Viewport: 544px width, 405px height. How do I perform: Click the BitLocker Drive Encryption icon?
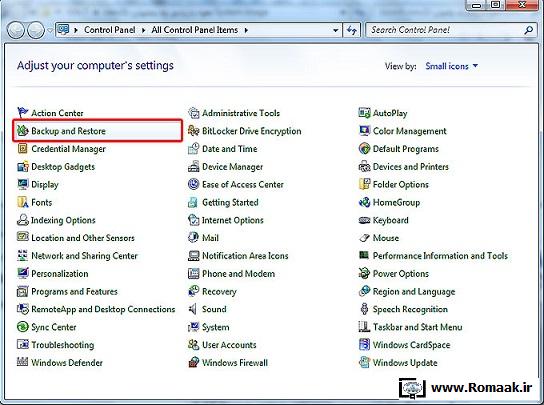[193, 130]
